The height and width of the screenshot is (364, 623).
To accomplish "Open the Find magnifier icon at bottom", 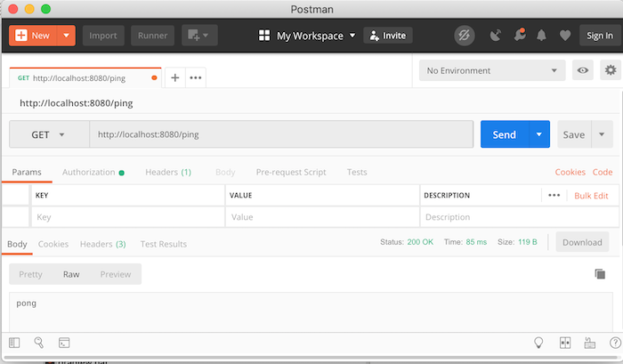I will (39, 342).
